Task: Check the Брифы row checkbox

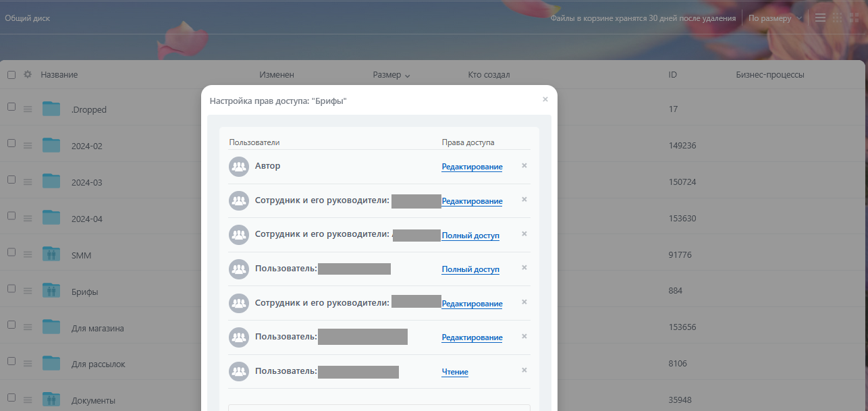Action: 11,288
